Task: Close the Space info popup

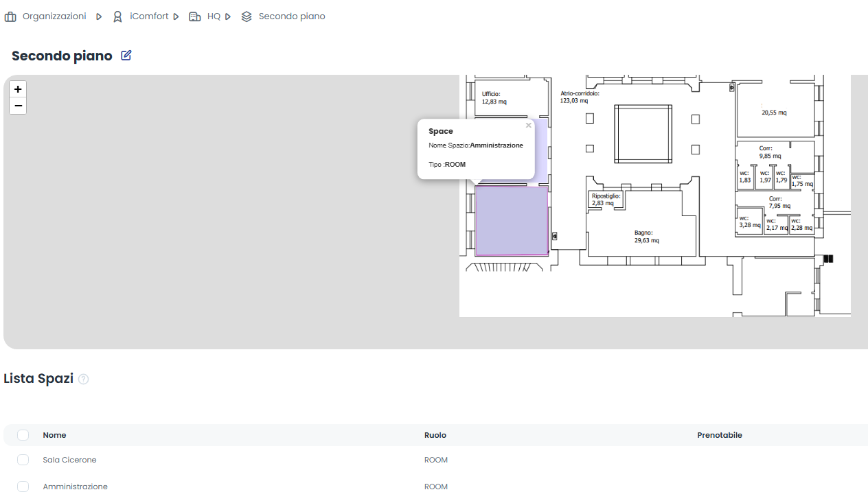Action: coord(528,126)
